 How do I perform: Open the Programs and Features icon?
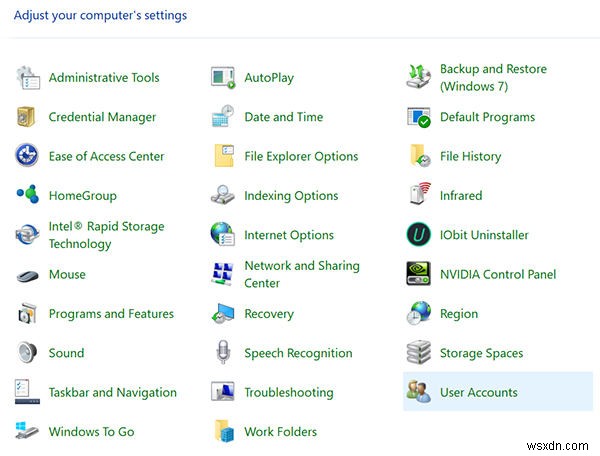click(27, 314)
